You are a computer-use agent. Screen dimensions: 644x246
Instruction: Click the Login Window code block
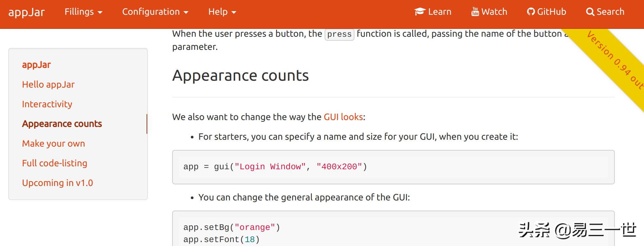(x=393, y=167)
